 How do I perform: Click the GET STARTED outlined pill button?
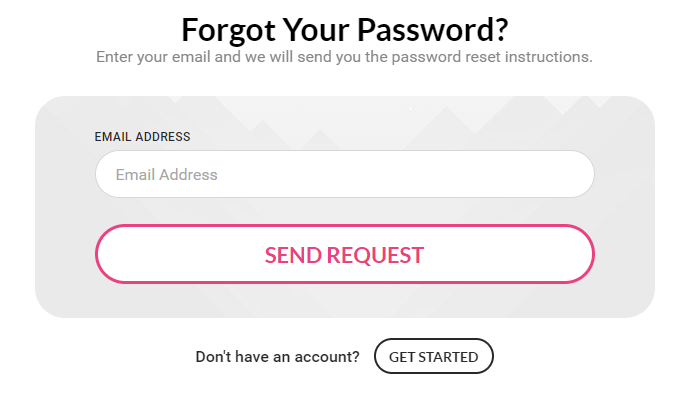click(433, 357)
